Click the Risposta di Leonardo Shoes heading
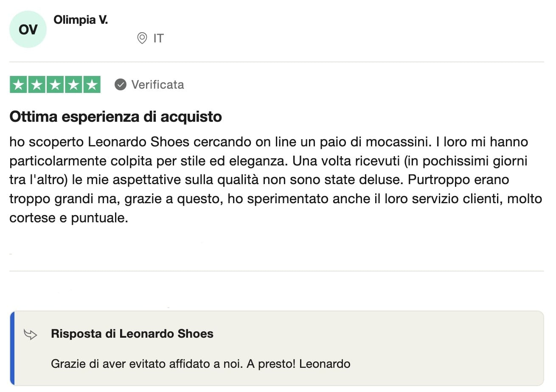 pos(132,334)
